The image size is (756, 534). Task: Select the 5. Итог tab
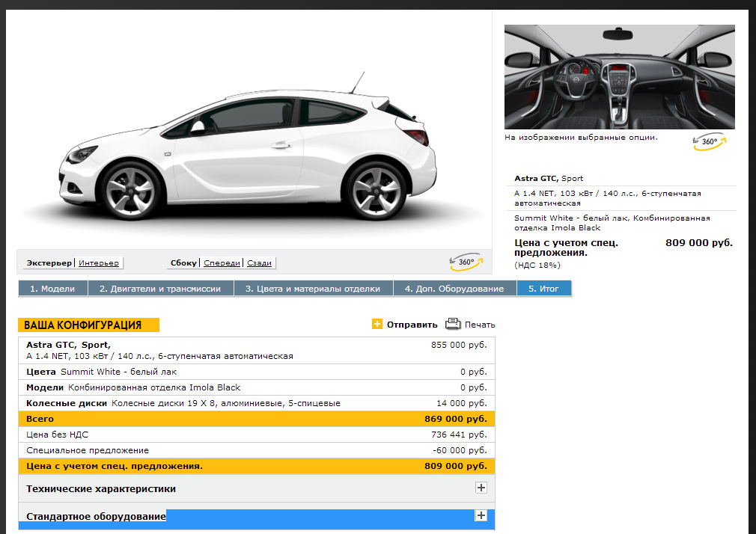(544, 289)
